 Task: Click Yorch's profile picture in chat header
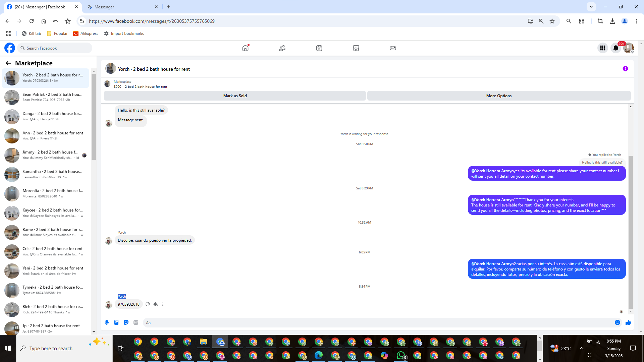(111, 69)
